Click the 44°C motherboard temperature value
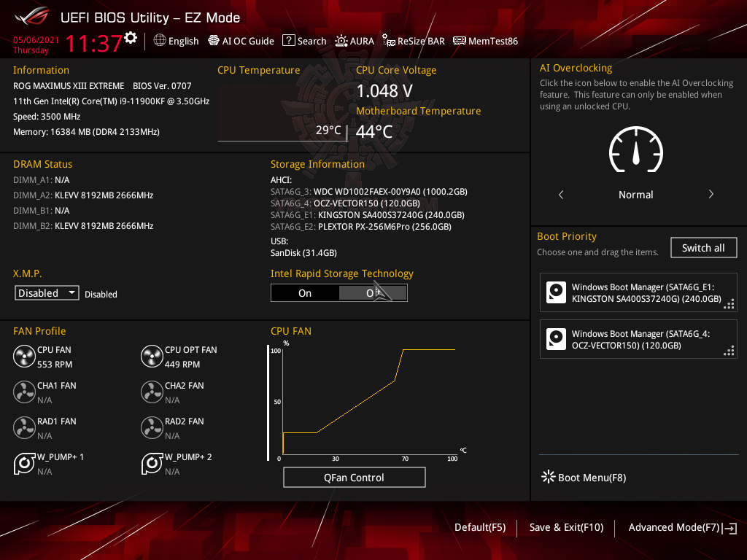The width and height of the screenshot is (747, 560). [x=374, y=131]
